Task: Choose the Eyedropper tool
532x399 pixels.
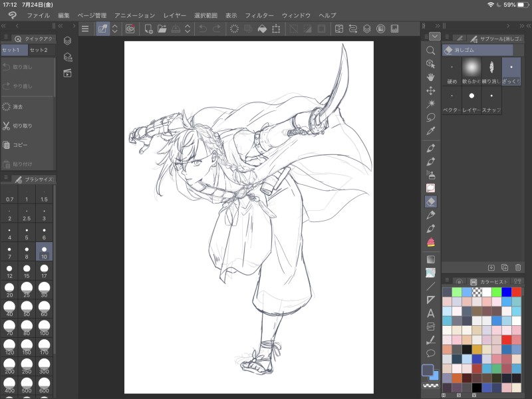Action: tap(430, 130)
